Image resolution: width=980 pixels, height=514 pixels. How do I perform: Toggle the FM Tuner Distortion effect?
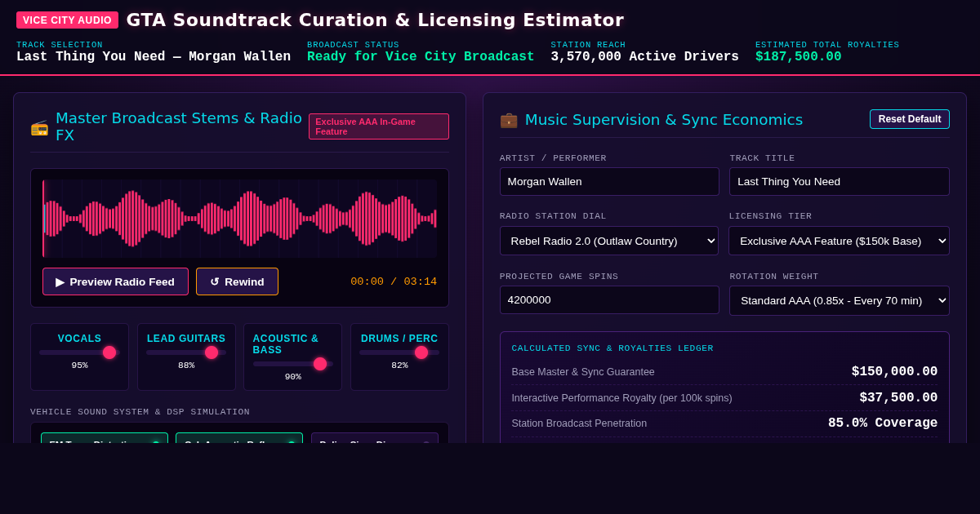coord(105,438)
